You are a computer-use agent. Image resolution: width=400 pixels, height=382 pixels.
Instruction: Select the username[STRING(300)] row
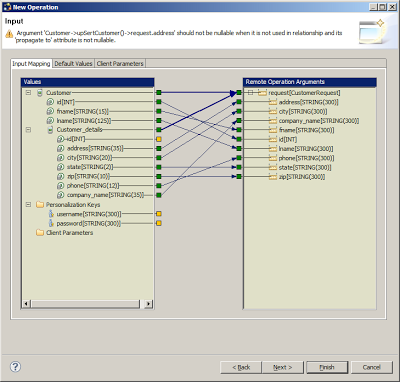point(89,214)
